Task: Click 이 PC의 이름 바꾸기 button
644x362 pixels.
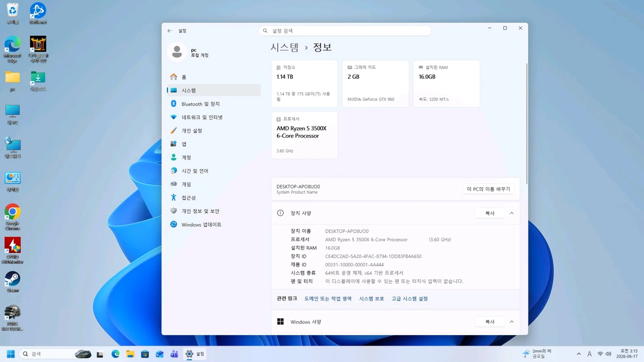Action: click(488, 189)
